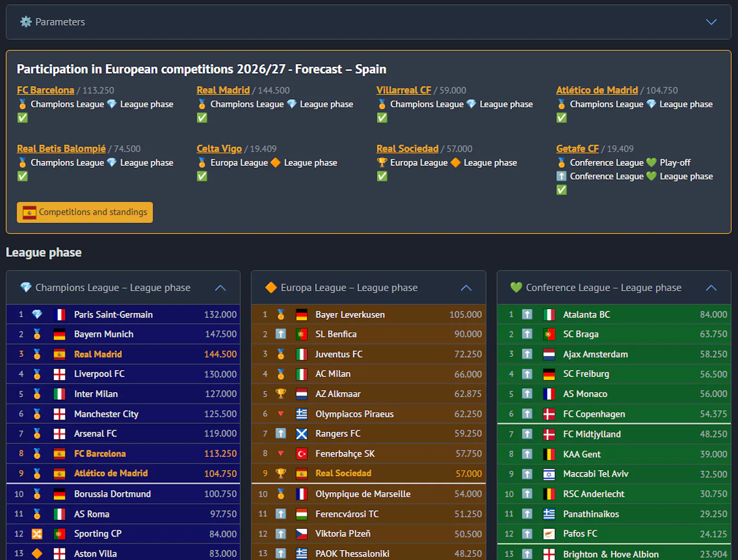Click Israel flag beside Maccabi Tel Aviv

coord(549,474)
